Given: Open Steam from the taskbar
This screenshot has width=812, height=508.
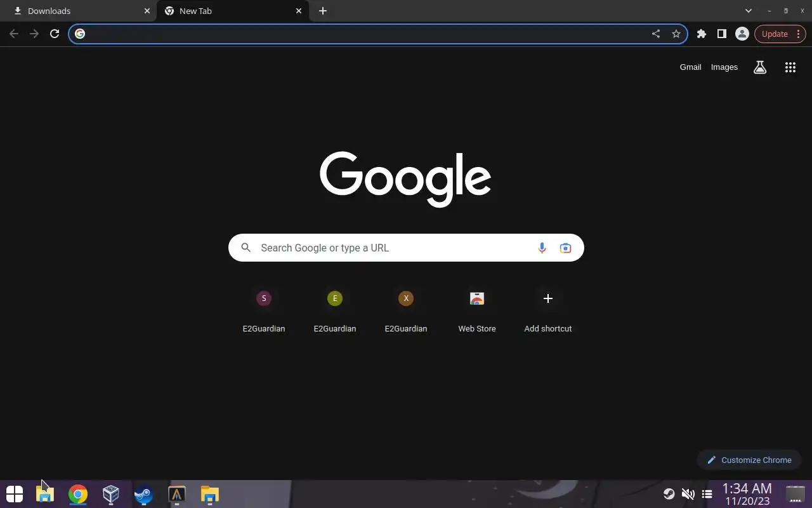Looking at the screenshot, I should pos(144,494).
